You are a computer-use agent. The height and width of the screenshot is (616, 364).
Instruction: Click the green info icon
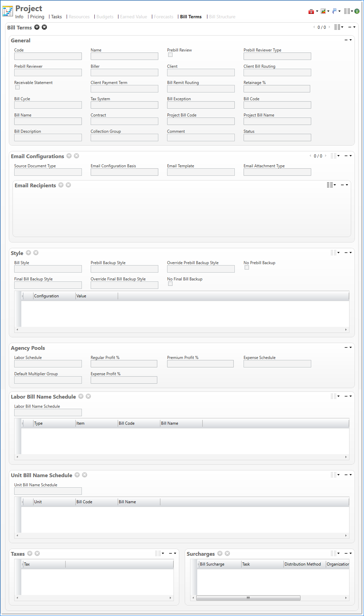[x=357, y=11]
